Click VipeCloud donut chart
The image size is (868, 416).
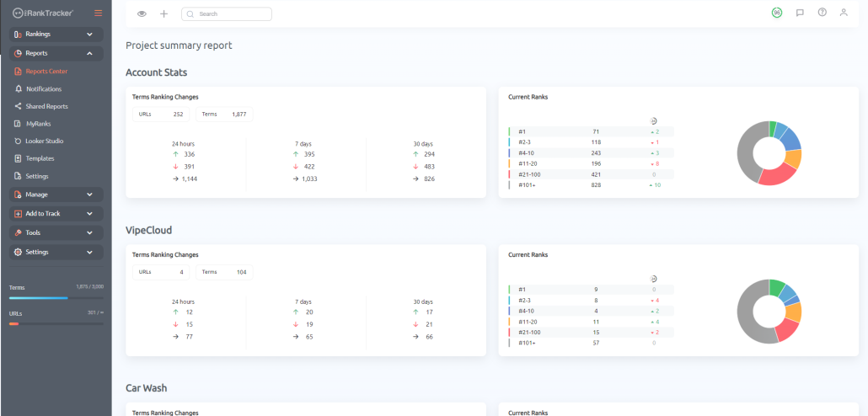click(x=769, y=312)
